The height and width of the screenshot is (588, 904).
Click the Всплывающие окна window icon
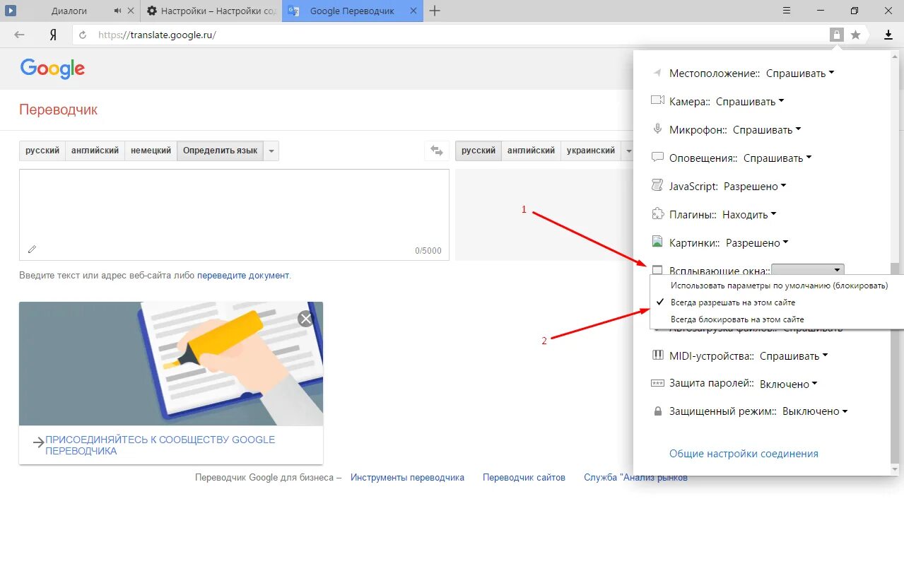(657, 270)
